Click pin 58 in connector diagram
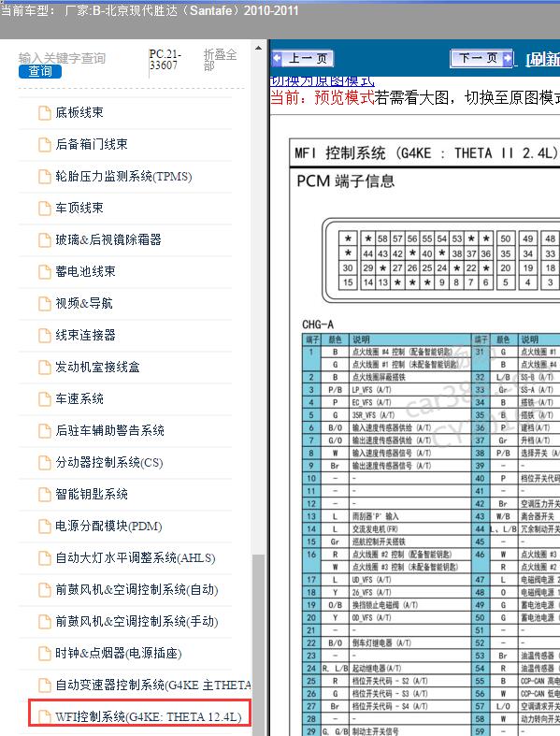Image resolution: width=560 pixels, height=736 pixels. click(x=382, y=238)
